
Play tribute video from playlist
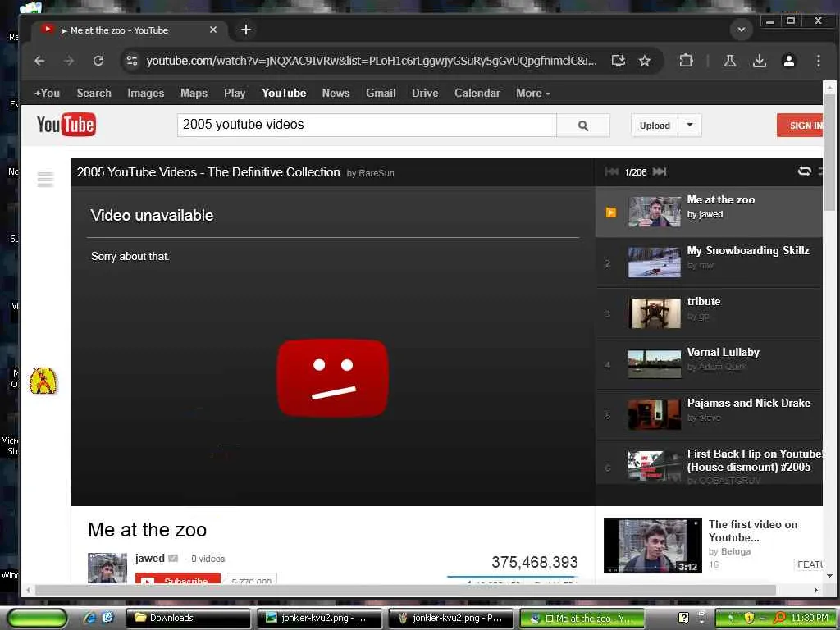709,314
